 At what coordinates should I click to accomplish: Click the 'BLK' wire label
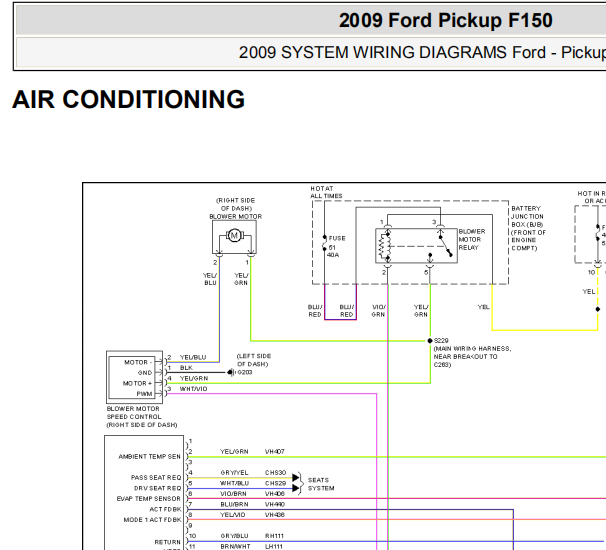tap(186, 368)
